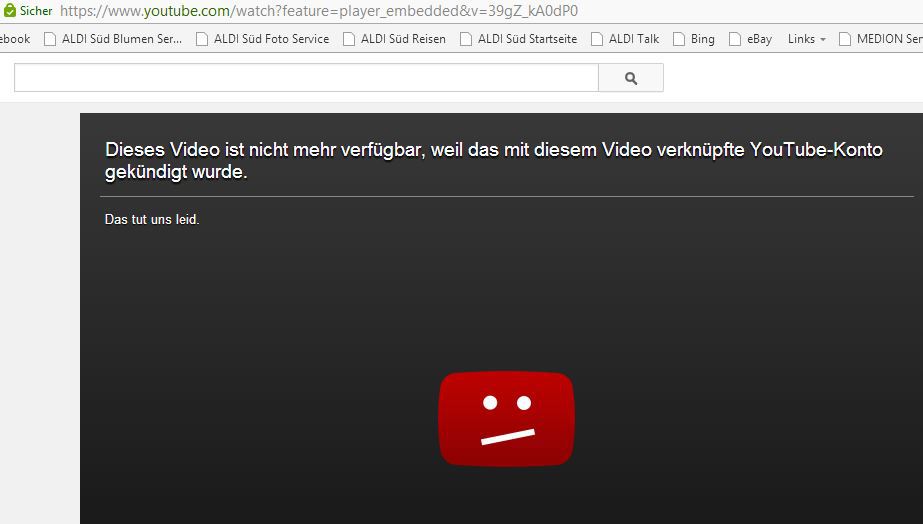Click the page icon beside eBay bookmark

[735, 39]
